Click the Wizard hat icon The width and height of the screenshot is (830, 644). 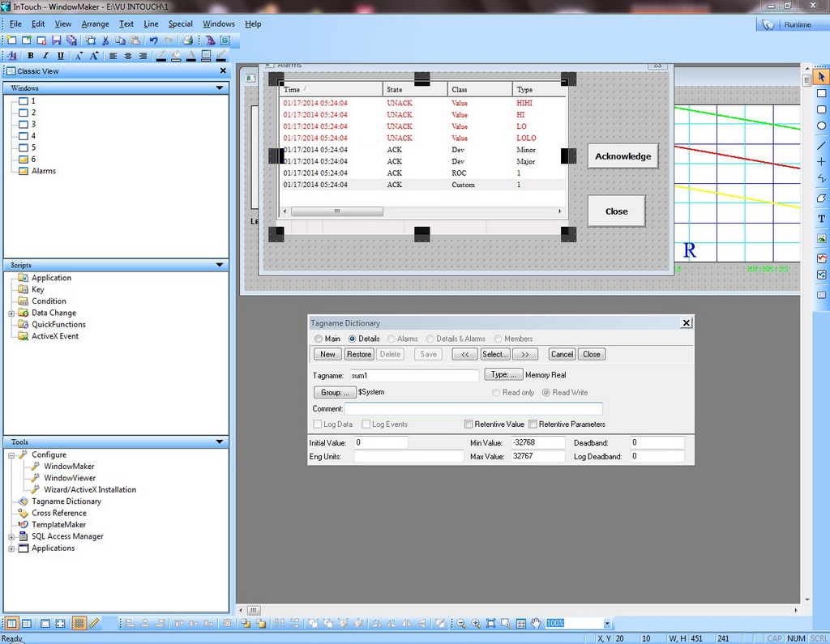click(210, 40)
